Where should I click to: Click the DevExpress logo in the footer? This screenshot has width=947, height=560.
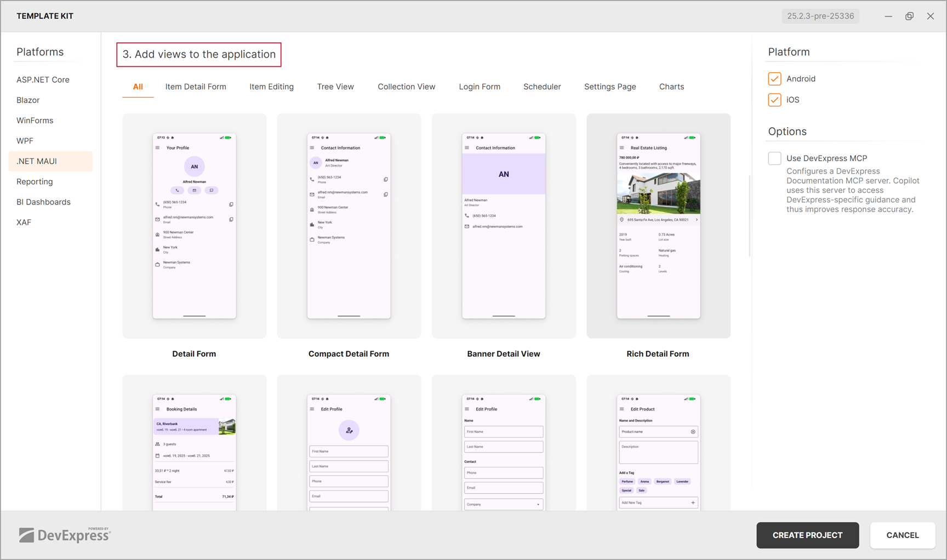tap(64, 535)
